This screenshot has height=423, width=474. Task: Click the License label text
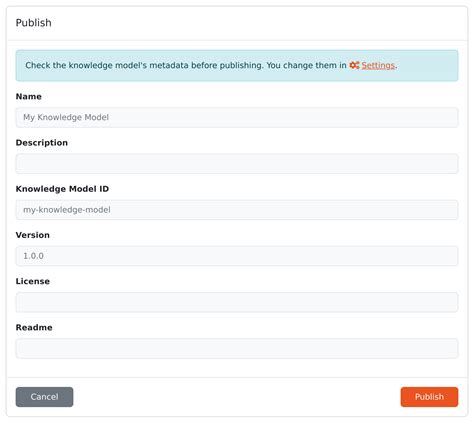tap(33, 281)
